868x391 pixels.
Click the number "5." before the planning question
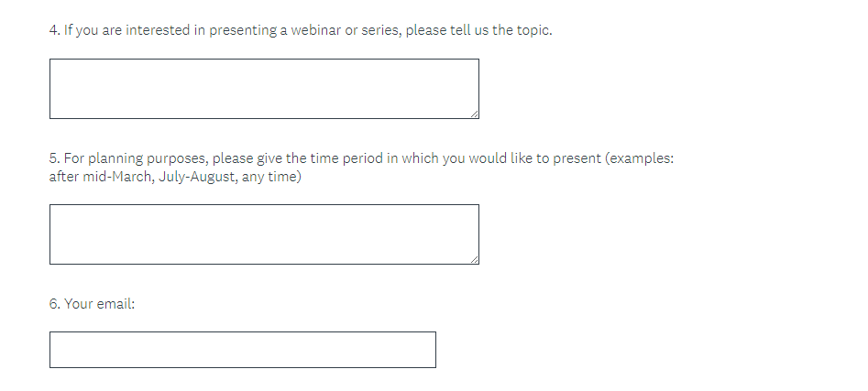pyautogui.click(x=54, y=158)
